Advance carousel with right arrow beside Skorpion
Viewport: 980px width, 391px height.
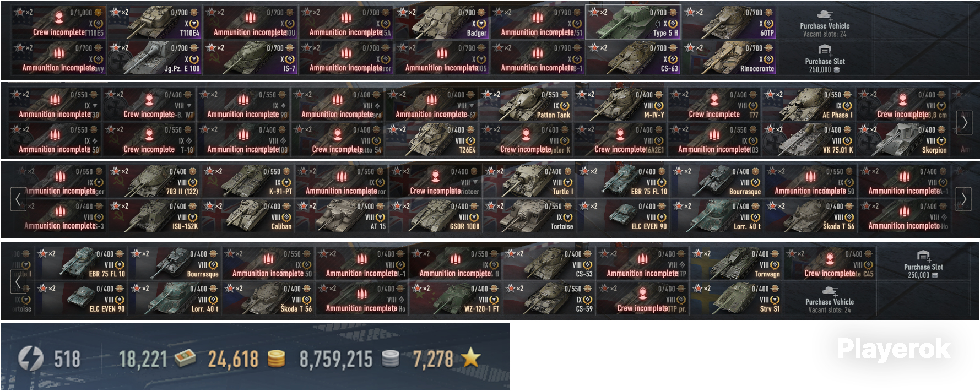click(x=964, y=122)
